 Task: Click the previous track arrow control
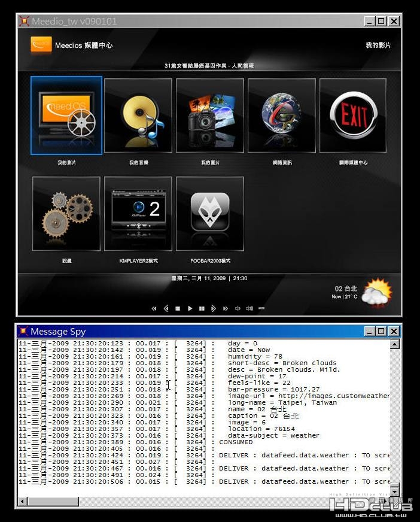(x=166, y=309)
